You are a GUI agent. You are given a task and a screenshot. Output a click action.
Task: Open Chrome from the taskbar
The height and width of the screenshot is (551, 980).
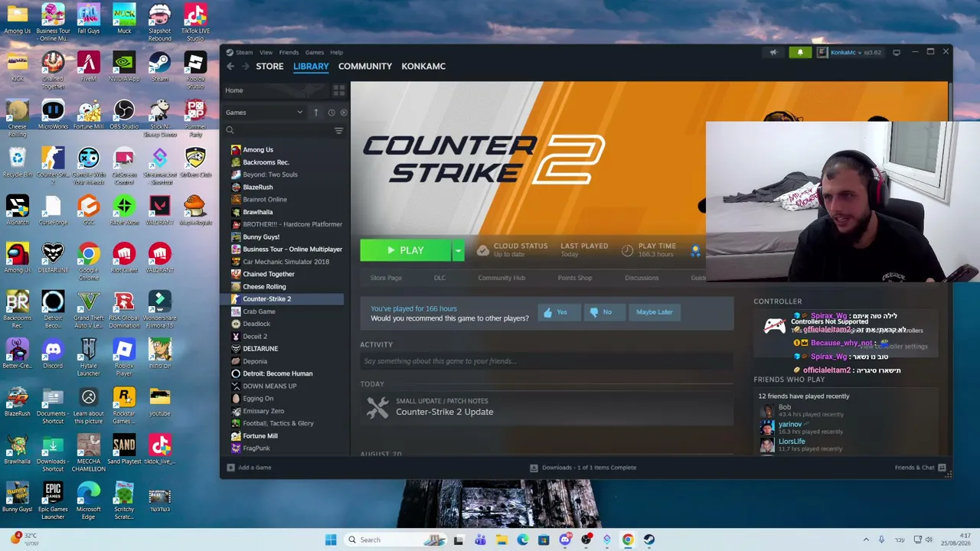628,540
